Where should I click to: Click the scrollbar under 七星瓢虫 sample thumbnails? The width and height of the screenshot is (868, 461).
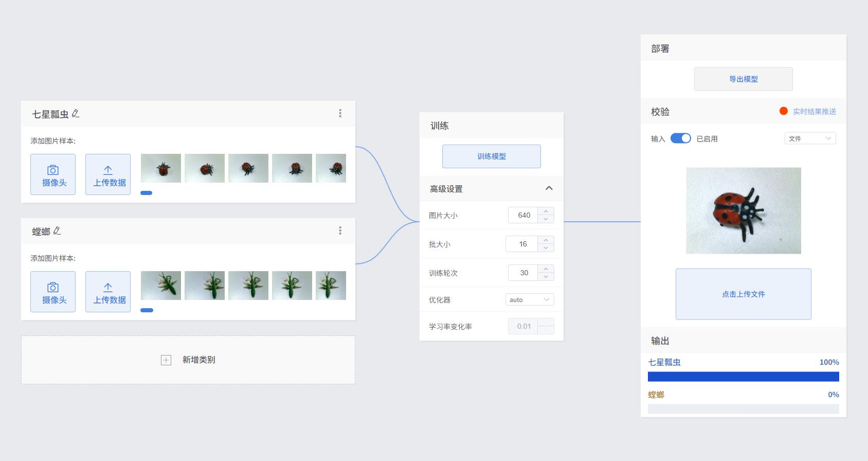click(x=146, y=193)
